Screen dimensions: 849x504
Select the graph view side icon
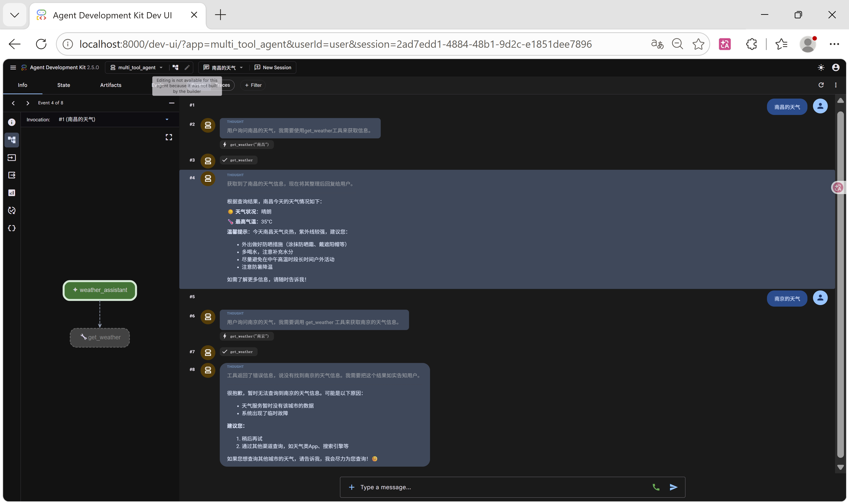pyautogui.click(x=11, y=140)
